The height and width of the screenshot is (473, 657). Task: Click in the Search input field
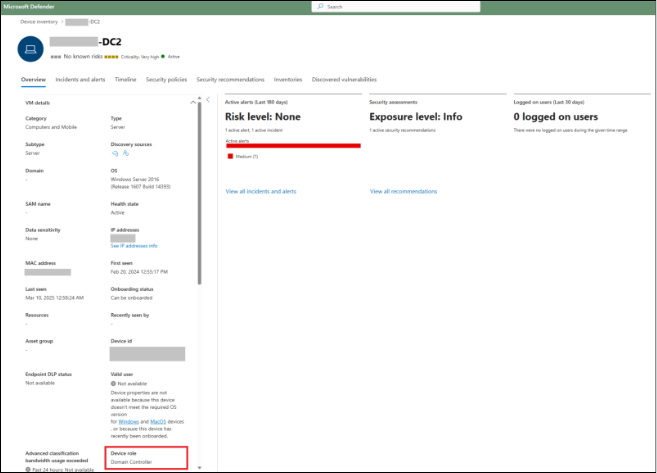[396, 7]
